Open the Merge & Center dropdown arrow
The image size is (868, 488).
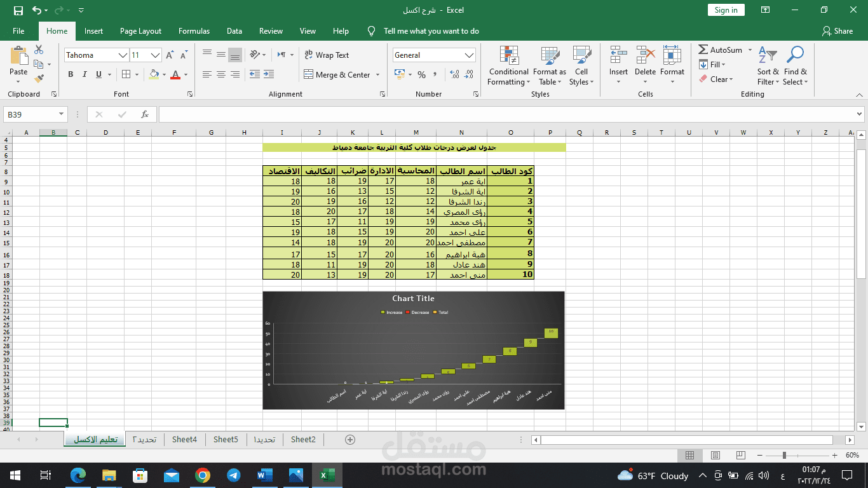[378, 74]
